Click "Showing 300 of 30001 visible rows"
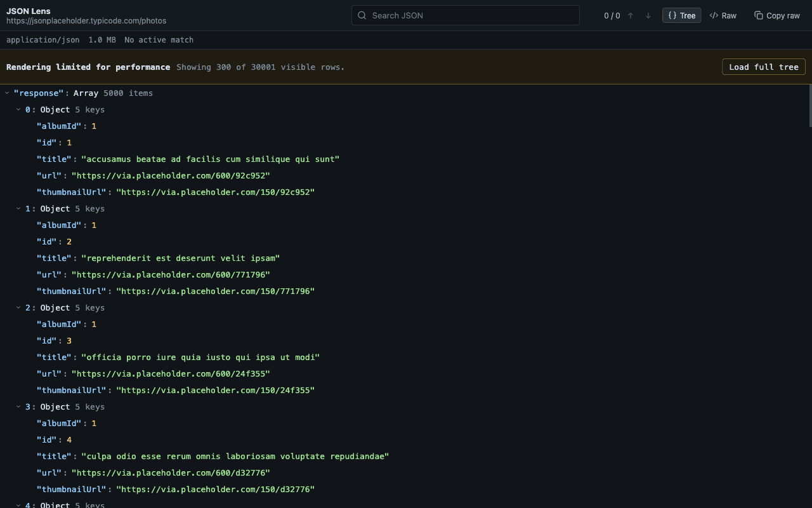This screenshot has height=508, width=812. click(x=261, y=67)
